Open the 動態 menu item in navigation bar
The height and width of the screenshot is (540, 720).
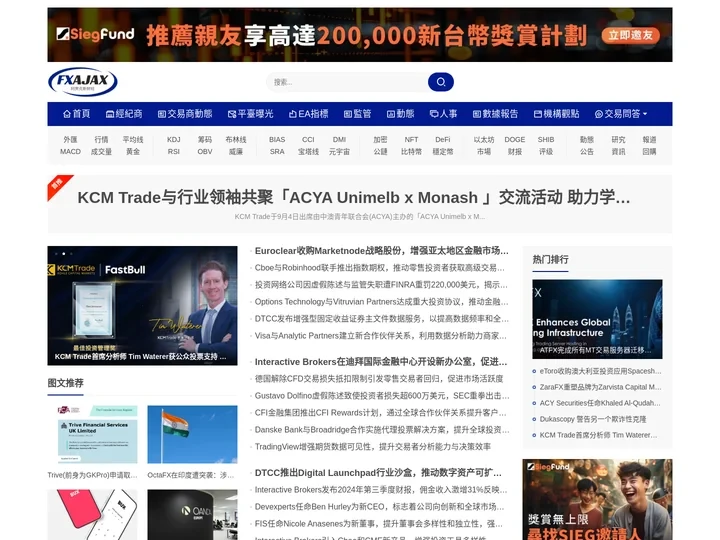(400, 114)
